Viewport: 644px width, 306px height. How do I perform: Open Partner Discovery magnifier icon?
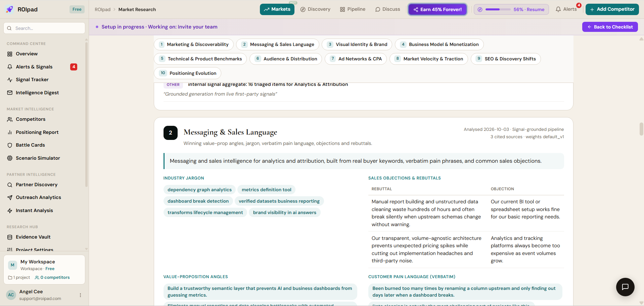10,185
